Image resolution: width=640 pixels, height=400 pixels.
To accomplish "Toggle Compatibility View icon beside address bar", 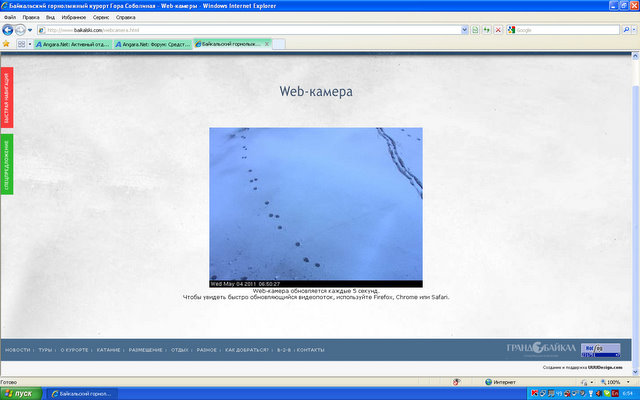I will pyautogui.click(x=475, y=30).
